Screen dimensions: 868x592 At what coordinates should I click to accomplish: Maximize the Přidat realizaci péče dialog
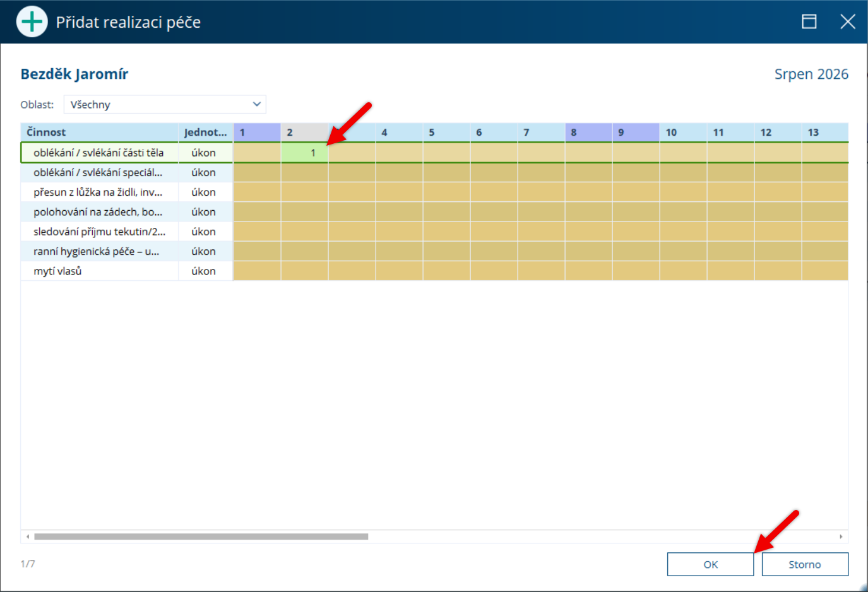coord(809,21)
